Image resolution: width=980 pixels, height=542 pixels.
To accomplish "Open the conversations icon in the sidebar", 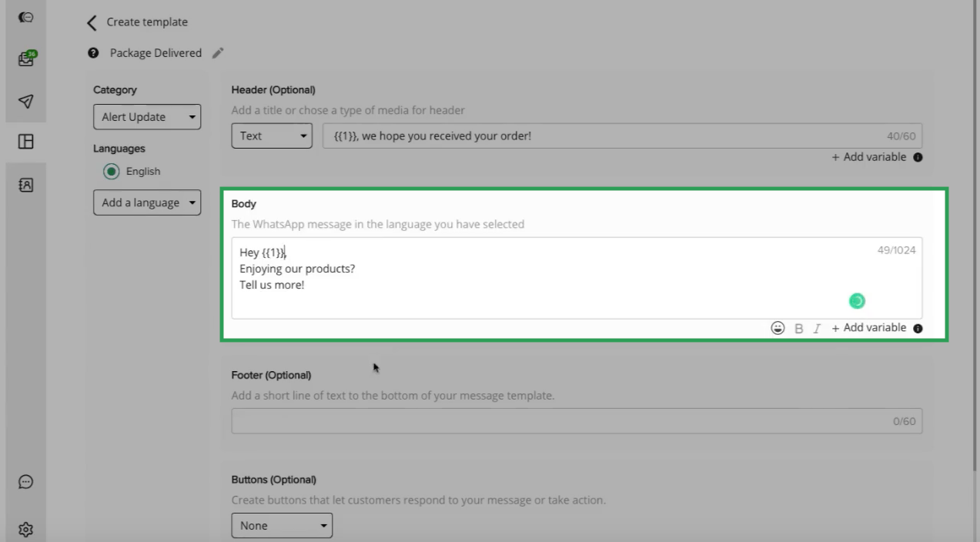I will click(x=25, y=15).
